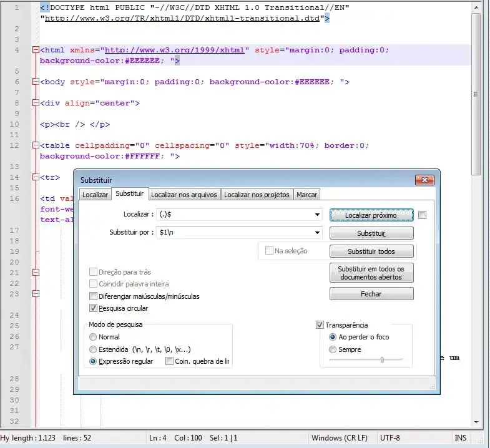Enable Diferenciar maiúsculas/minúsculas checkbox

94,296
